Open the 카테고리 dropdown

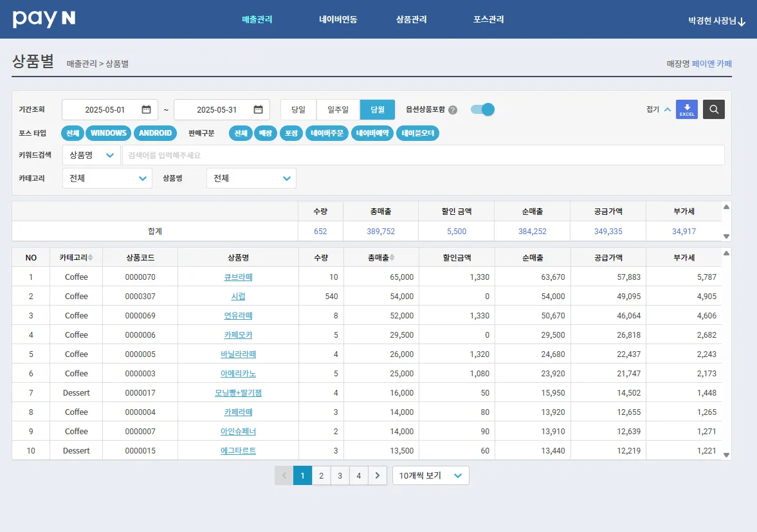[107, 178]
